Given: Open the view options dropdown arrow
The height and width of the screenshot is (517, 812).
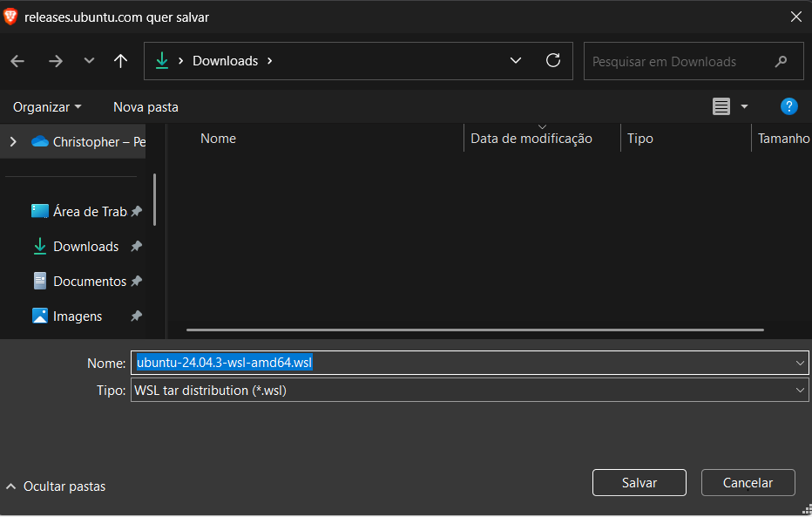Looking at the screenshot, I should click(744, 106).
